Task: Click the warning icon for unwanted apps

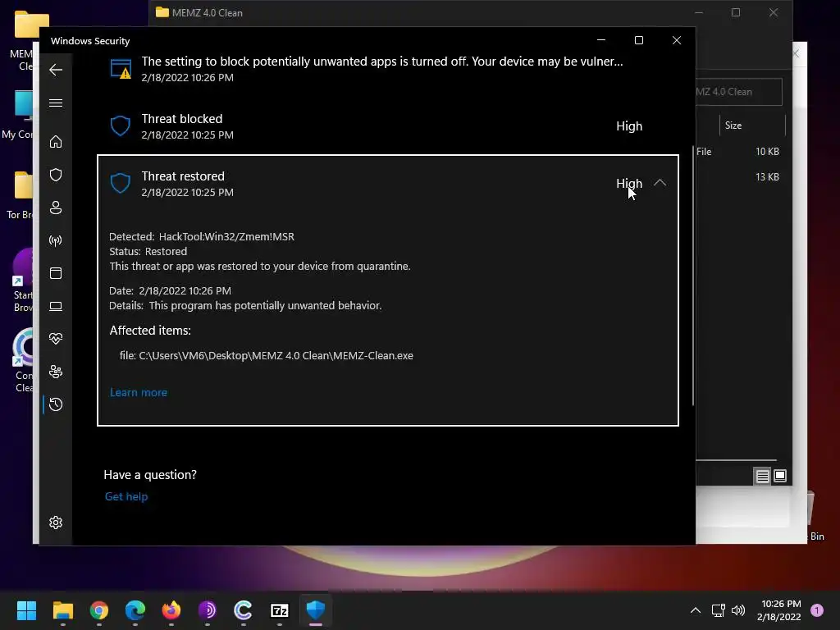Action: point(121,69)
